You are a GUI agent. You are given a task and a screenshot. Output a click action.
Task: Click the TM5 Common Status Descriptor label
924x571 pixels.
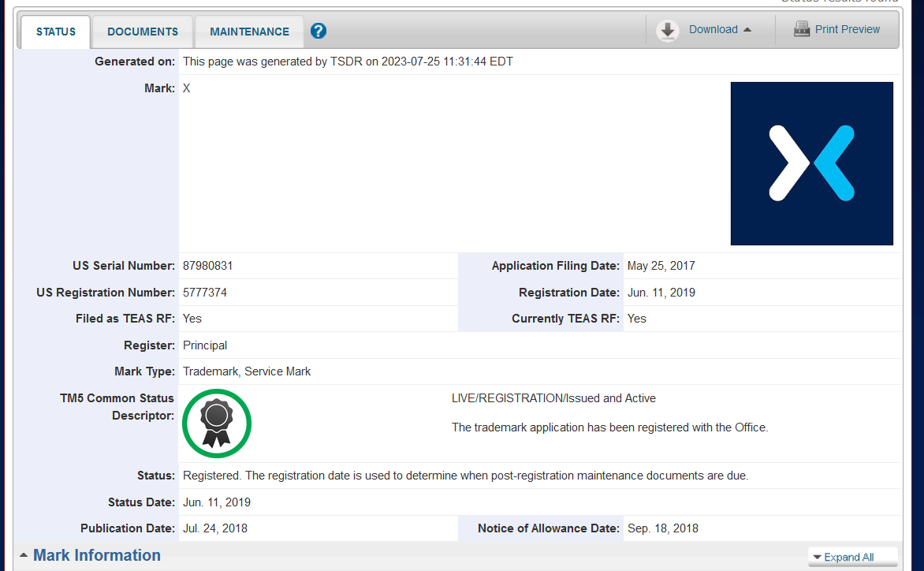117,407
